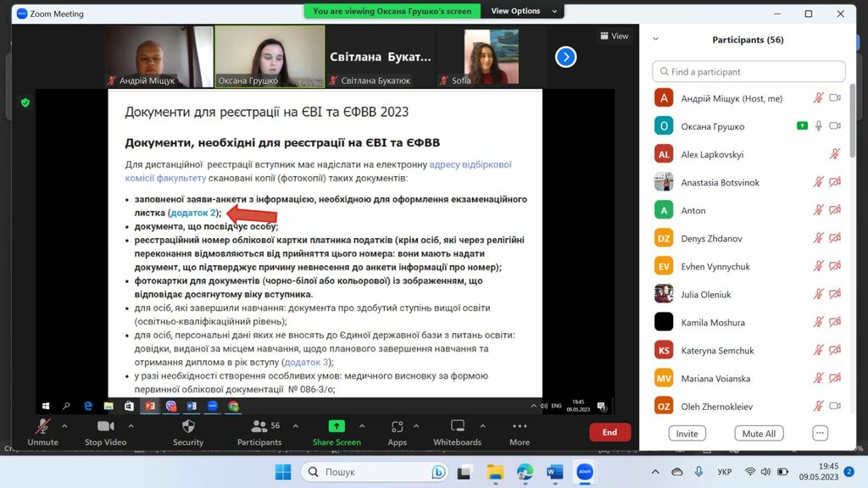868x488 pixels.
Task: Open the Apps icon in toolbar
Action: pyautogui.click(x=397, y=426)
